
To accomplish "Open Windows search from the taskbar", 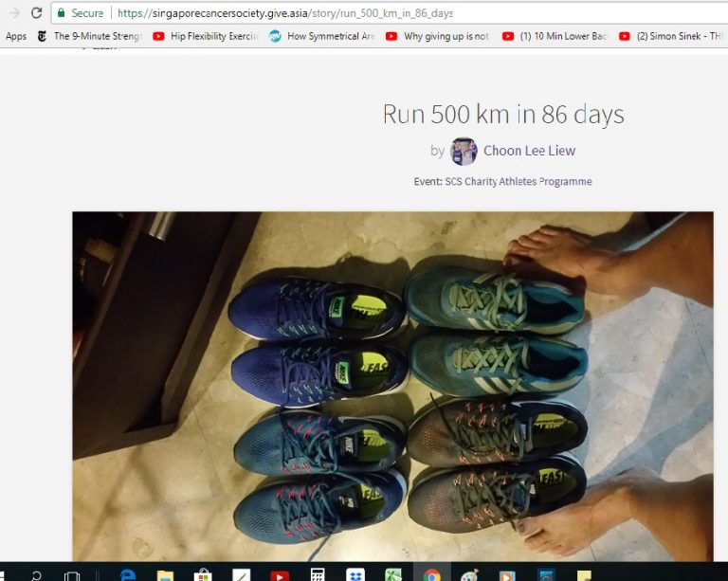I will pyautogui.click(x=37, y=576).
